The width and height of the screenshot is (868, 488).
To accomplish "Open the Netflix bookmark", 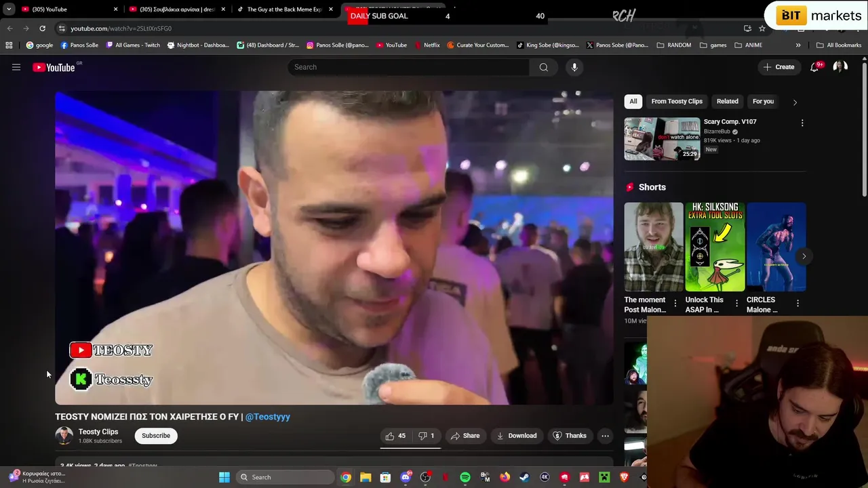I will point(427,45).
